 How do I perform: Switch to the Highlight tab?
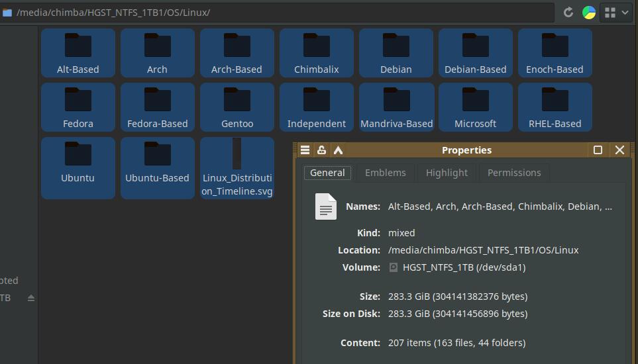tap(447, 173)
